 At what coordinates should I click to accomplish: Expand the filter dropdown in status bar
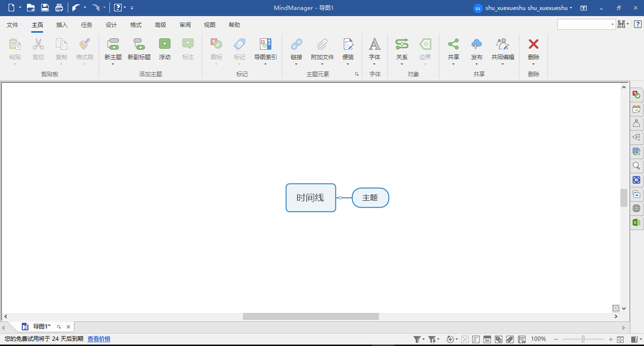coord(423,339)
